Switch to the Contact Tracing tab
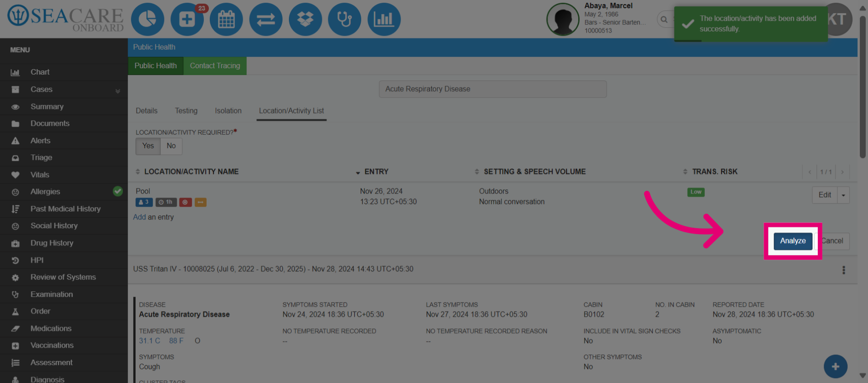The width and height of the screenshot is (868, 383). [x=215, y=65]
